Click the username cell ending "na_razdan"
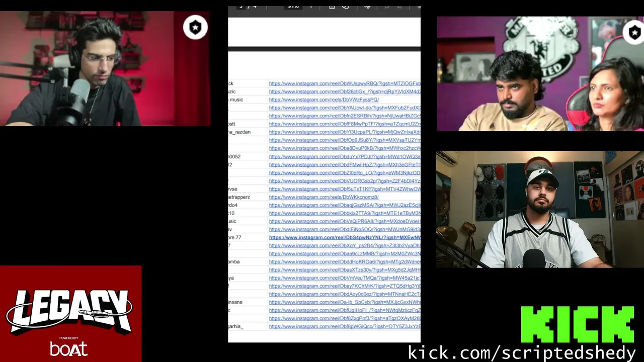 (x=239, y=132)
